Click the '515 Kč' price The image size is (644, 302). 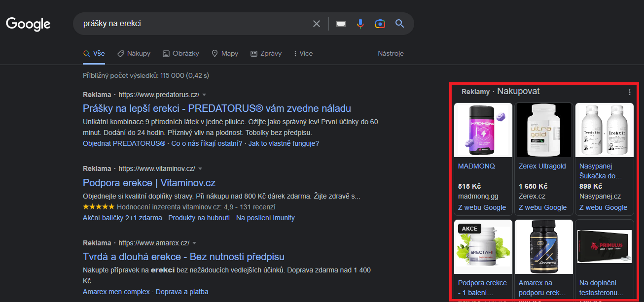(469, 186)
